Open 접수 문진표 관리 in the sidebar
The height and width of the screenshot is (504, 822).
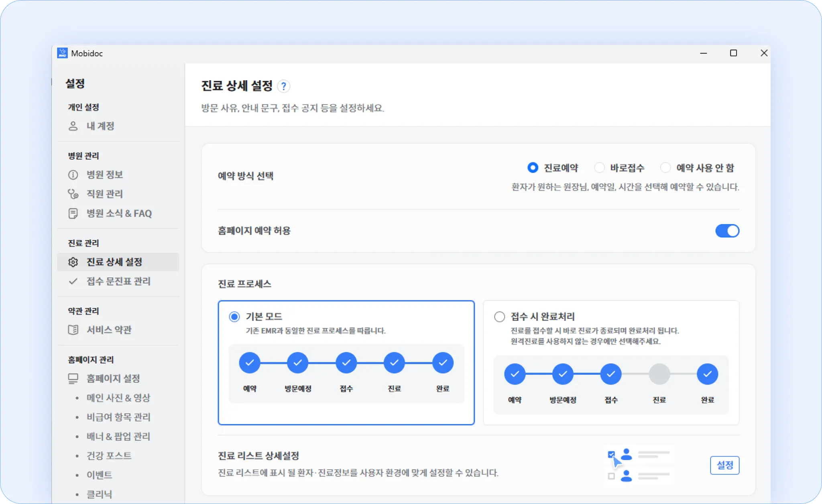pyautogui.click(x=118, y=281)
